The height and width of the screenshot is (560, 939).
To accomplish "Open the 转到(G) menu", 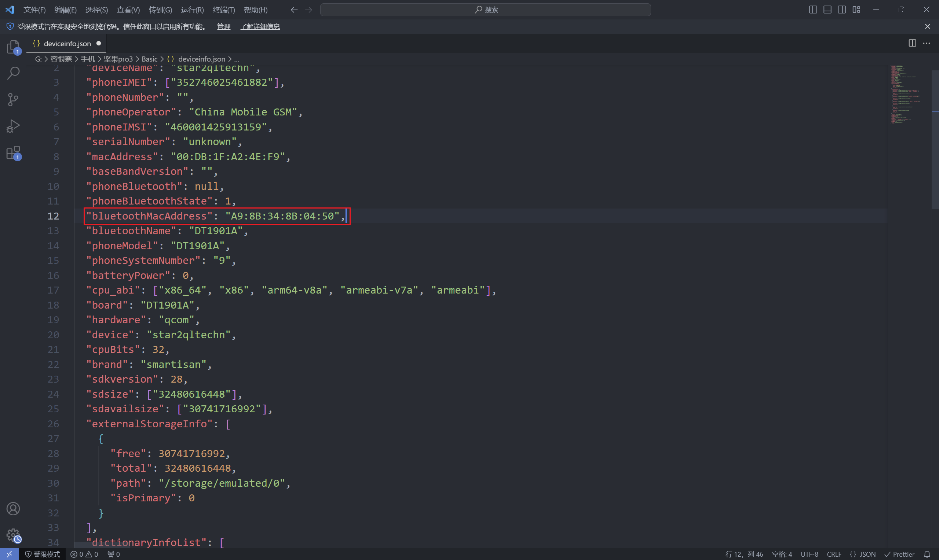I will click(160, 10).
